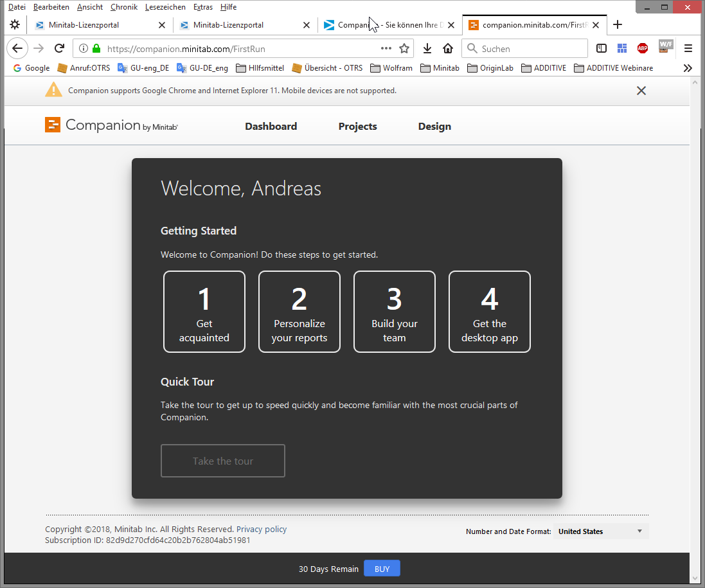Dismiss the browser support warning banner
The image size is (705, 588).
tap(641, 91)
